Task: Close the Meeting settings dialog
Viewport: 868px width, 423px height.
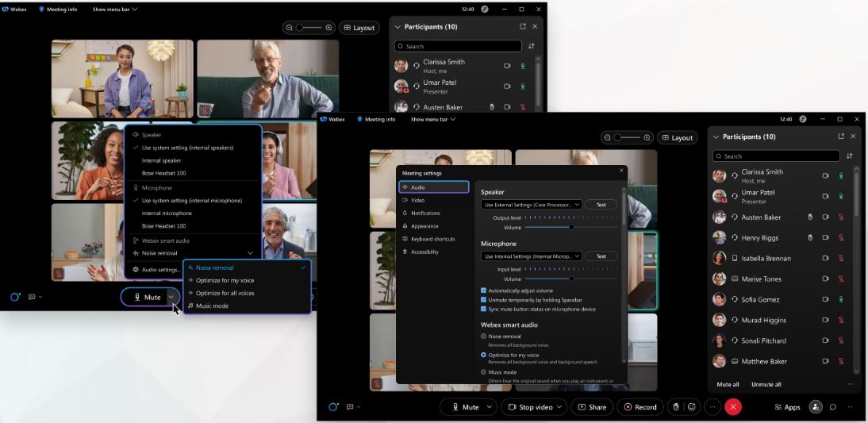Action: pos(621,171)
